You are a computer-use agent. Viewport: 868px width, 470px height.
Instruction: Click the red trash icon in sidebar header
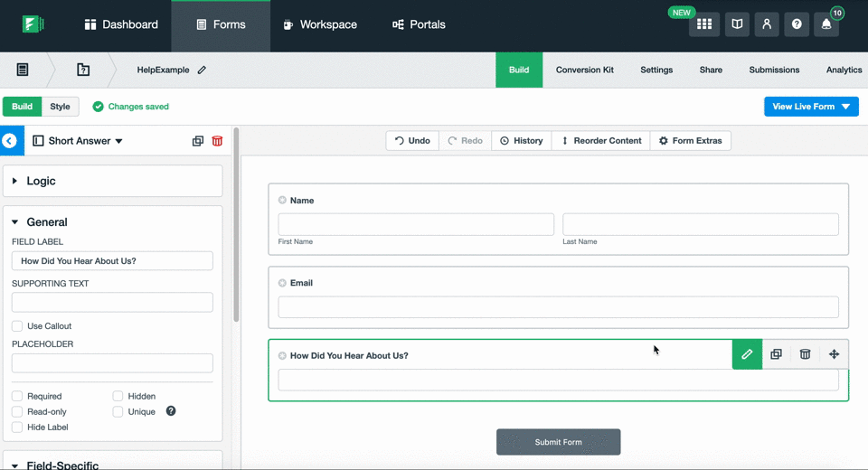tap(217, 141)
